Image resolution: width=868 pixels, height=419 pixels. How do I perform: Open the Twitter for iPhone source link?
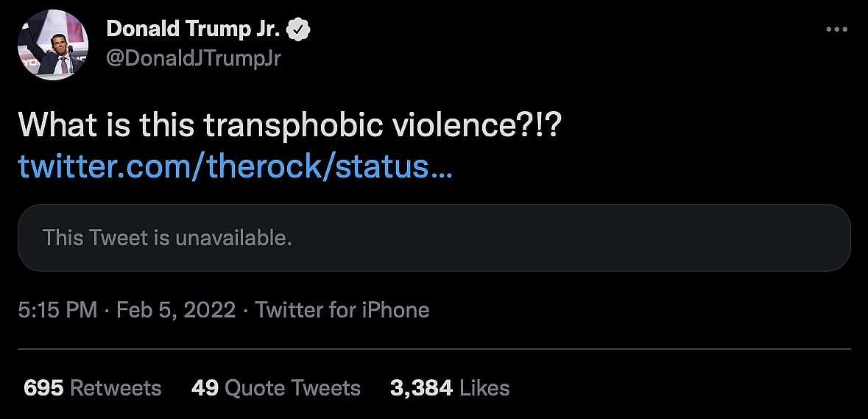(342, 310)
